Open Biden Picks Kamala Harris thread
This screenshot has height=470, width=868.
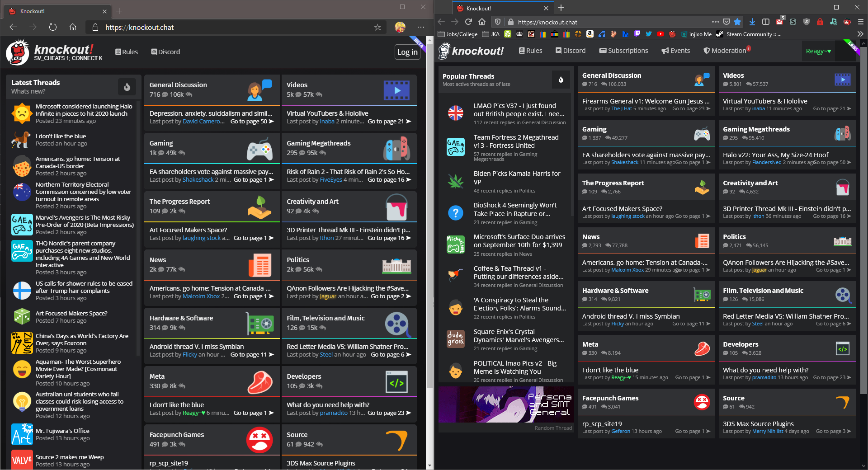(517, 178)
